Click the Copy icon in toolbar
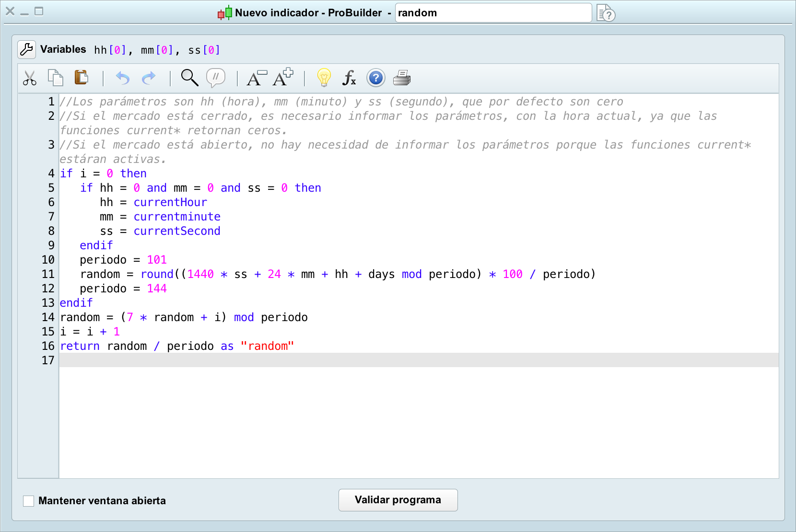The image size is (796, 532). tap(56, 78)
